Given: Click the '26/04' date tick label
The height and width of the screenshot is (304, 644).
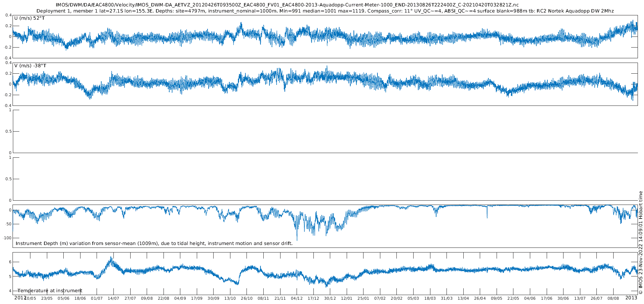Looking at the screenshot, I should point(480,298).
